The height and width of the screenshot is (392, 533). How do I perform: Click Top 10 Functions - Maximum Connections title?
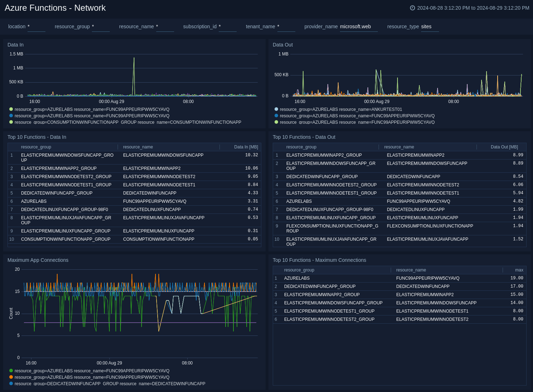pyautogui.click(x=319, y=260)
